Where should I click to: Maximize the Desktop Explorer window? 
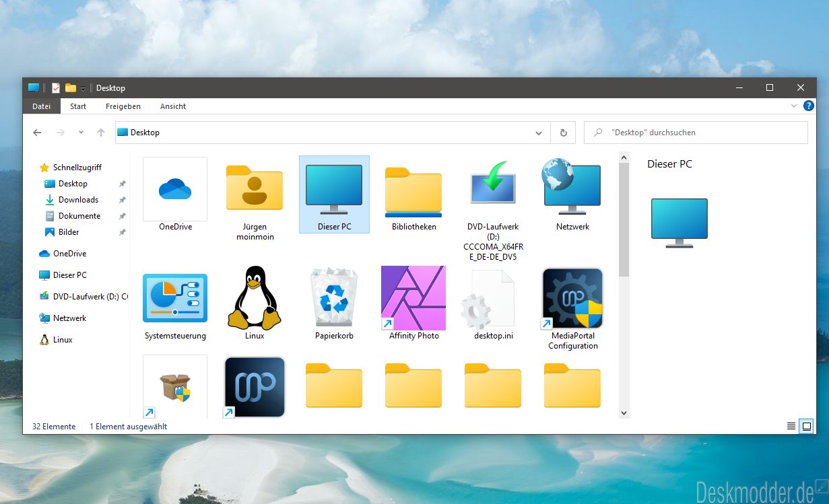tap(770, 88)
